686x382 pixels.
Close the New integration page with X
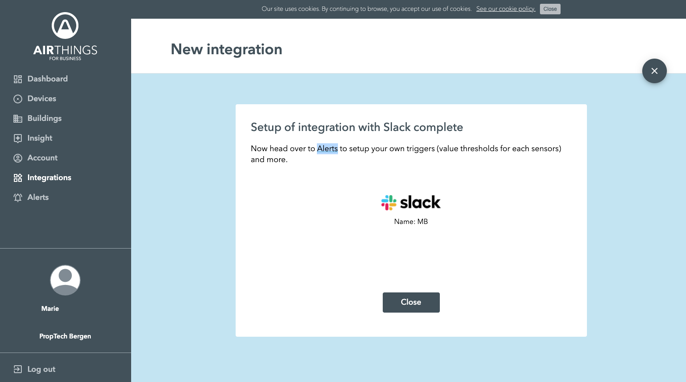[654, 71]
